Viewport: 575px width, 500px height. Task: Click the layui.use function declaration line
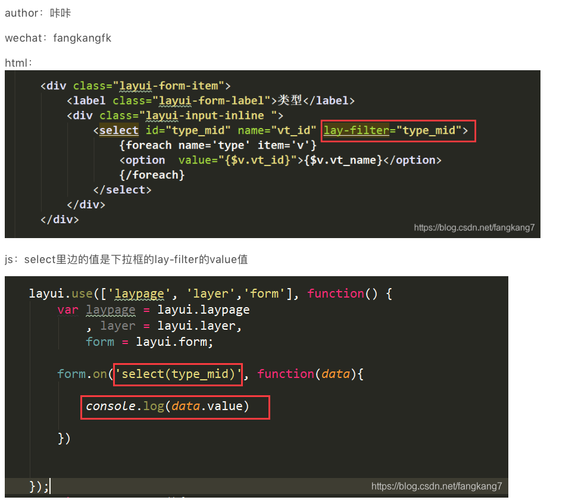click(x=210, y=294)
